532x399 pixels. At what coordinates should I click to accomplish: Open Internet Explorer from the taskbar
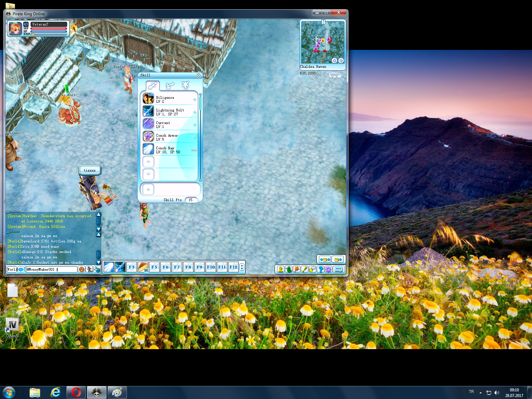coord(56,393)
